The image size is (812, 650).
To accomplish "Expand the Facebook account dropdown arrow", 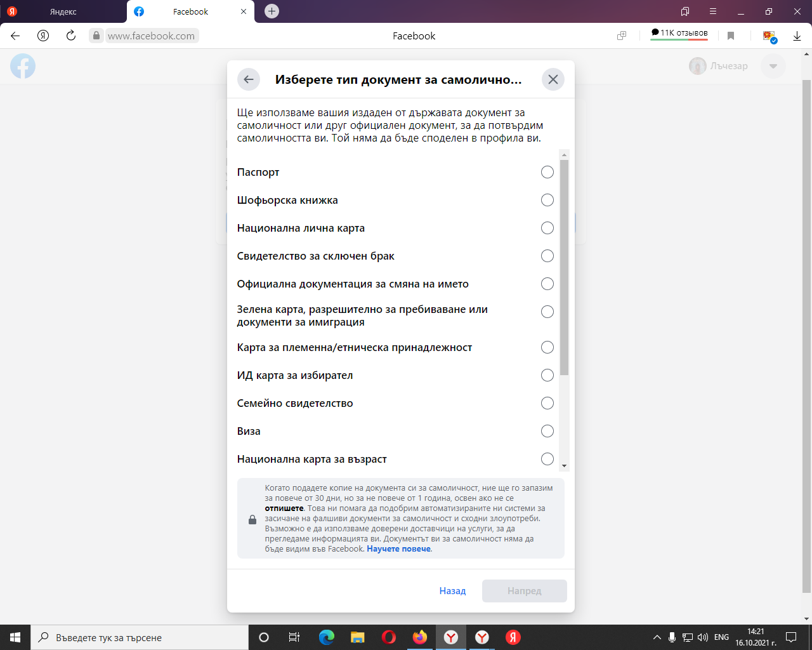I will (x=773, y=66).
